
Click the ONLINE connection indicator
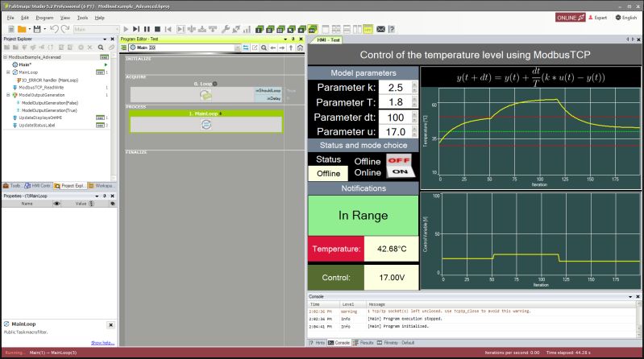click(570, 18)
